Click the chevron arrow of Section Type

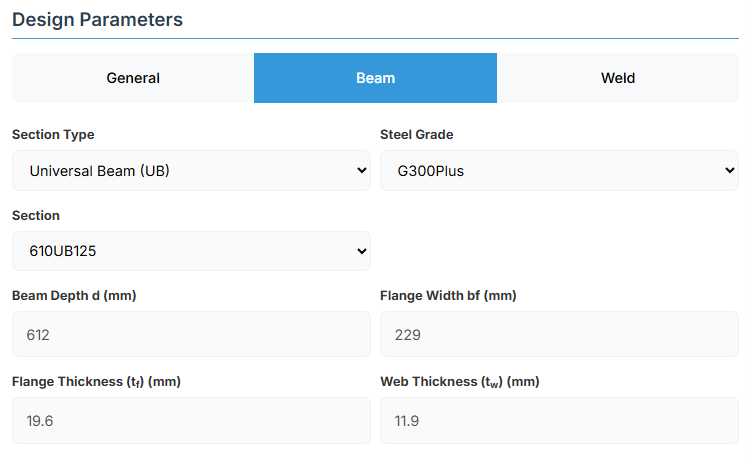click(361, 171)
